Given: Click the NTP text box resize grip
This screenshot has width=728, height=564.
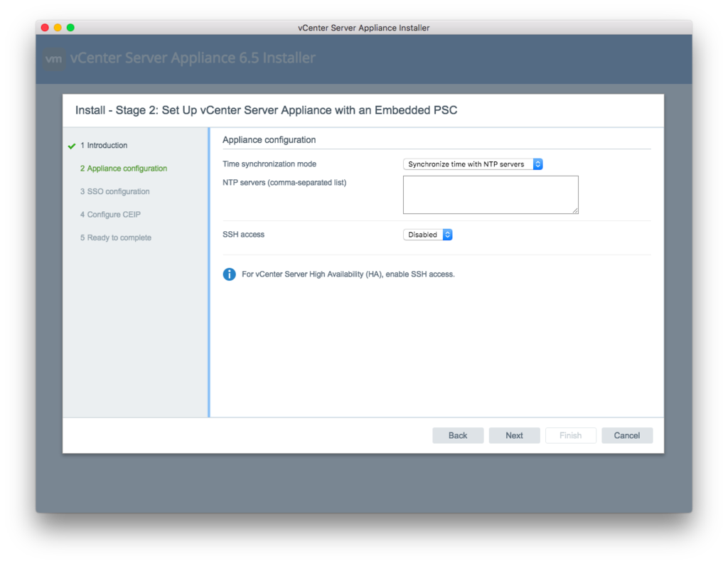Looking at the screenshot, I should pos(574,211).
